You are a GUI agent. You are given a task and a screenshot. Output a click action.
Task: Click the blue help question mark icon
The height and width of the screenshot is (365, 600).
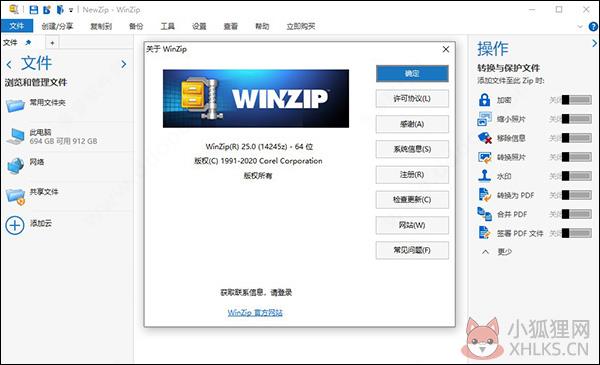click(593, 26)
